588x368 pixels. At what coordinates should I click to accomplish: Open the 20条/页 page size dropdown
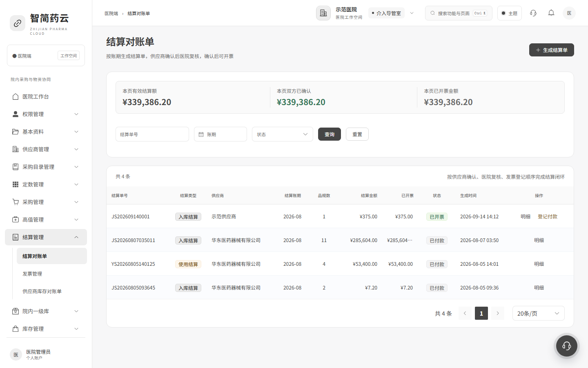tap(539, 313)
